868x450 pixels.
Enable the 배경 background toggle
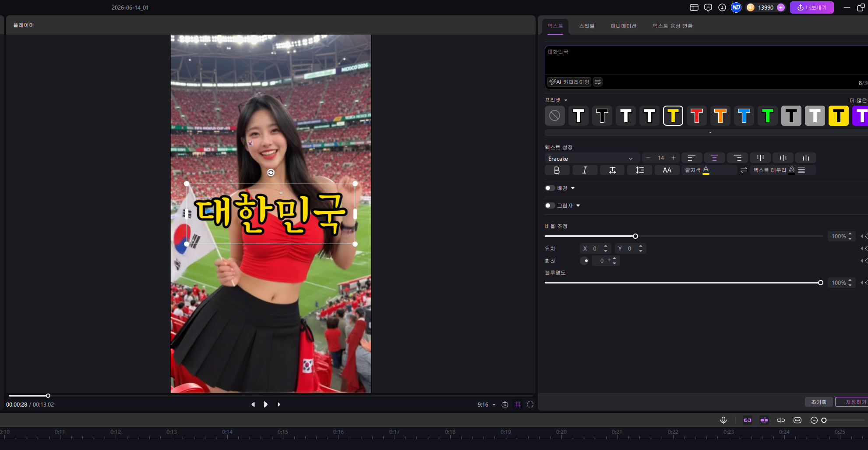click(550, 188)
